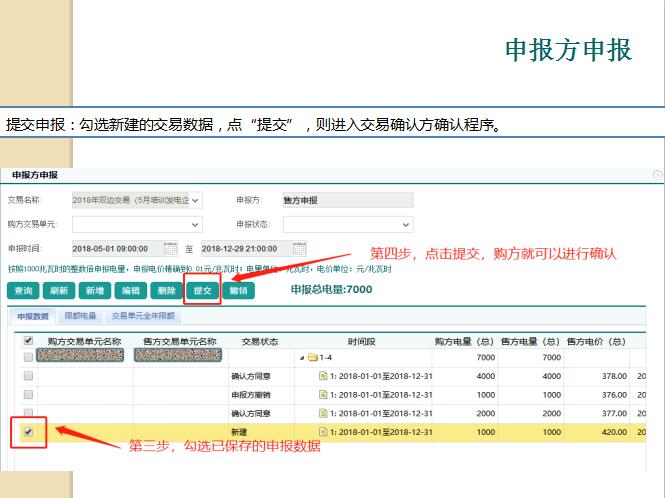Click the 查询 (query) button
665x498 pixels.
pyautogui.click(x=24, y=290)
